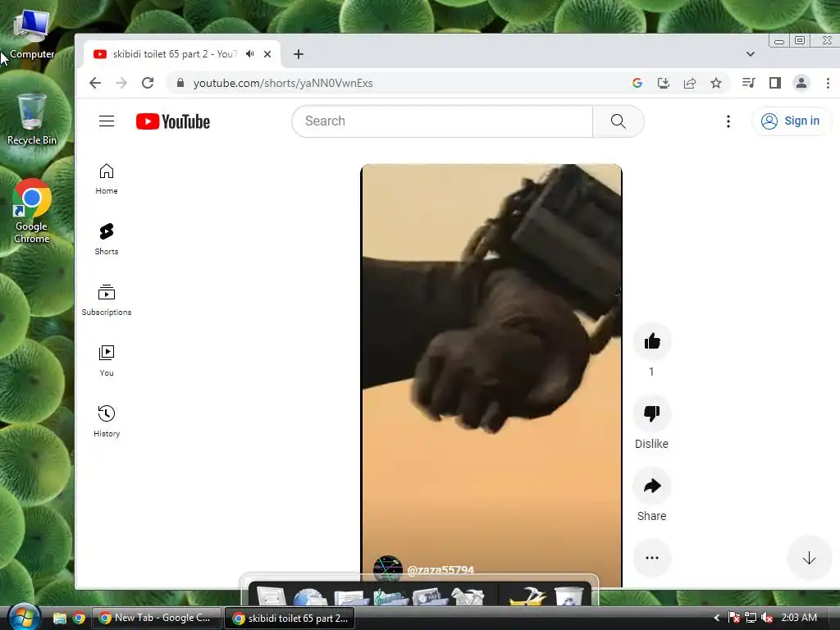This screenshot has height=630, width=840.
Task: Open History in the sidebar
Action: (x=107, y=422)
